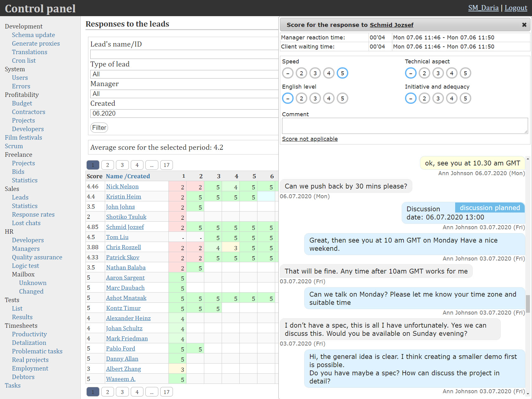This screenshot has height=399, width=532.
Task: Open Nick Nelson lead entry
Action: coord(122,187)
